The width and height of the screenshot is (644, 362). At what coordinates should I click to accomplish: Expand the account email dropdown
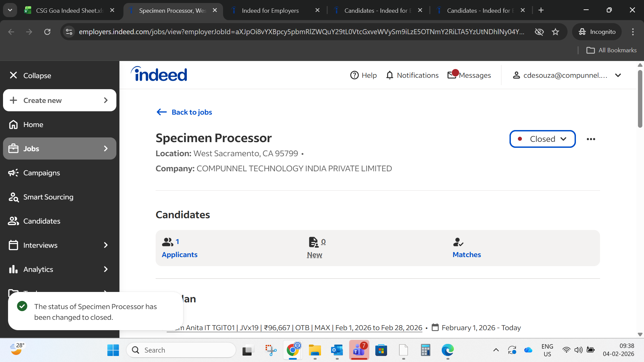pyautogui.click(x=618, y=75)
